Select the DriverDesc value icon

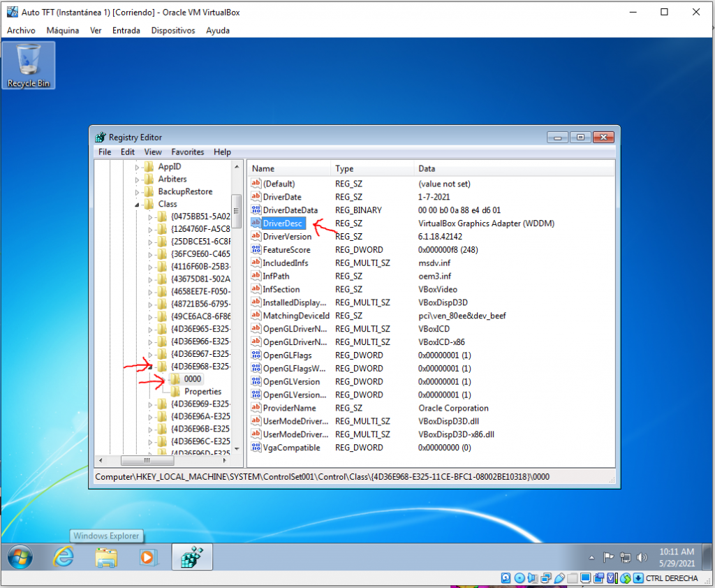click(x=256, y=223)
